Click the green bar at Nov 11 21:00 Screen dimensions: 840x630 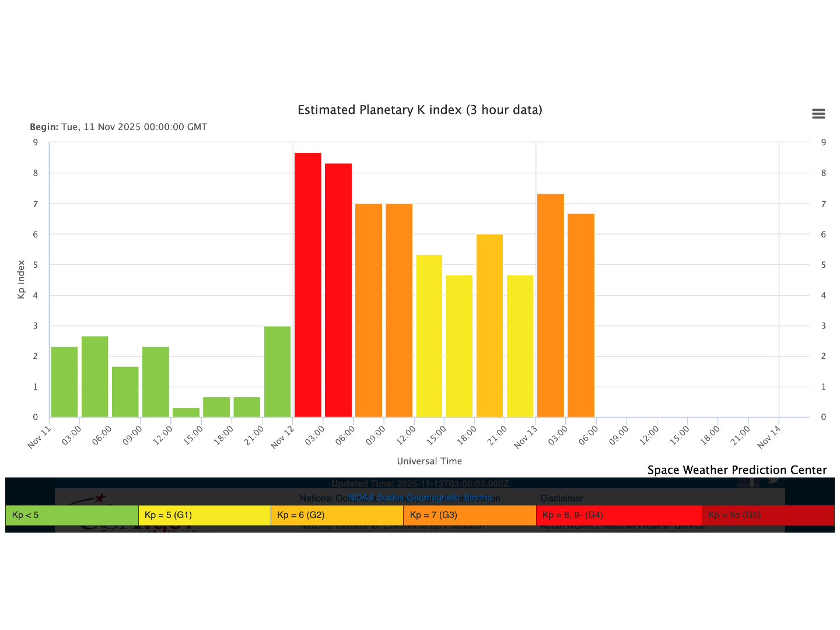(x=277, y=372)
